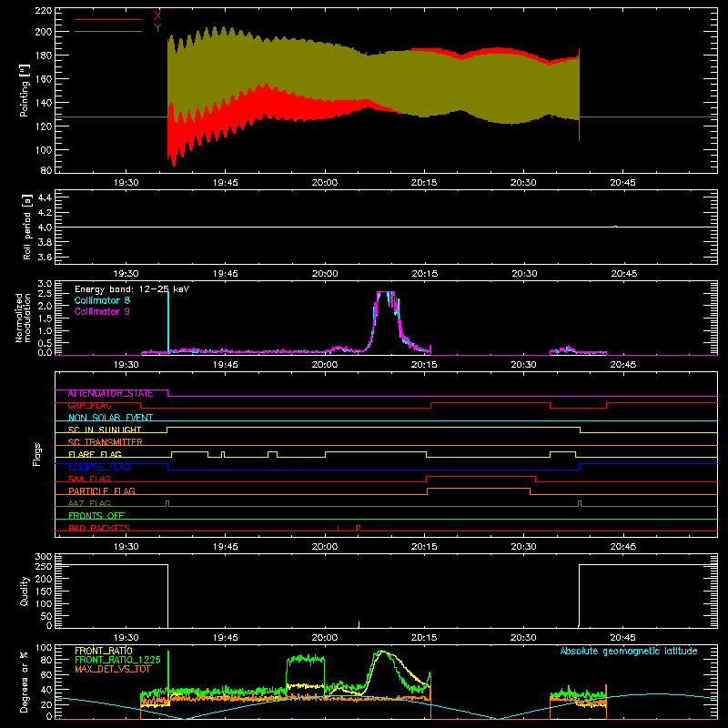
Task: Click the 60 tick on Degrees axis
Action: 46,674
